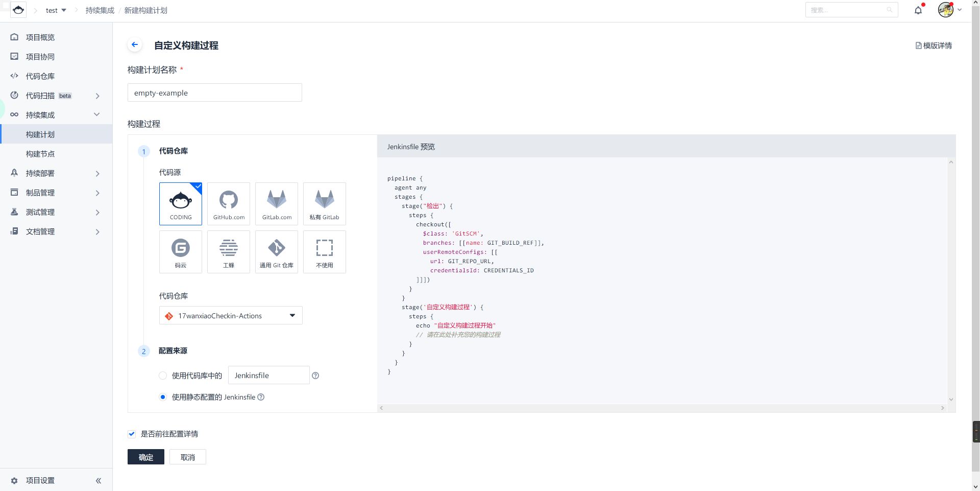The height and width of the screenshot is (491, 980).
Task: Click the back arrow beside 自定义构建过程
Action: [x=135, y=45]
